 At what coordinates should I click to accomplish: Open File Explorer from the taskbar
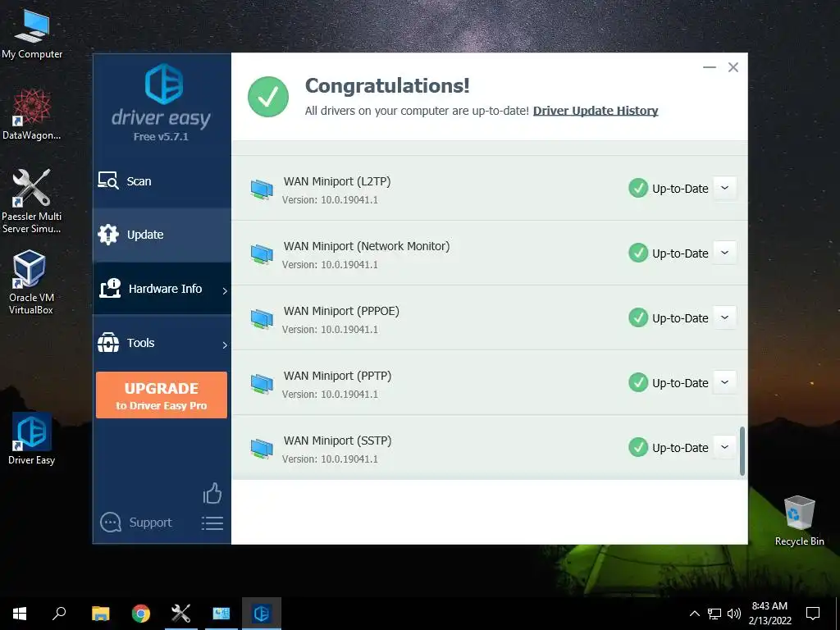tap(100, 614)
